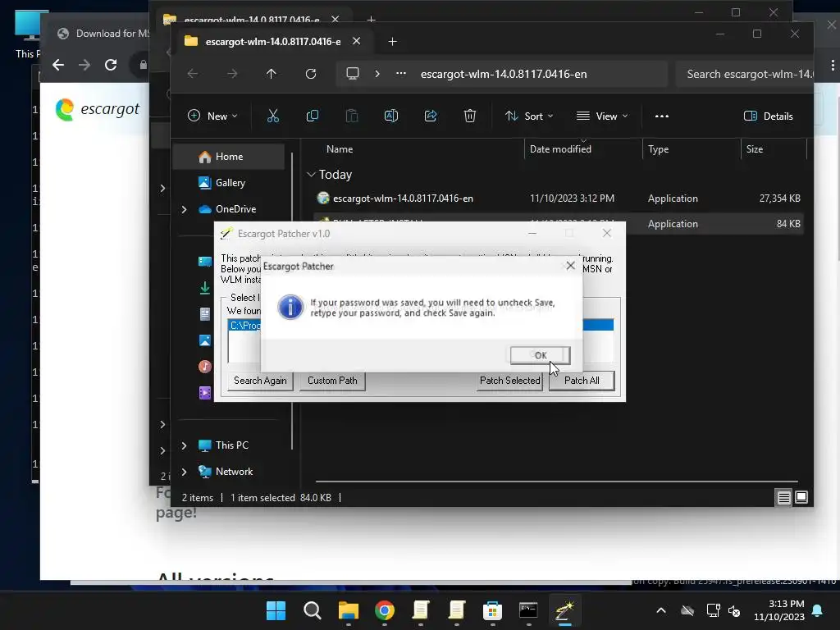The height and width of the screenshot is (630, 840).
Task: Select Gallery in the navigation pane
Action: [230, 183]
